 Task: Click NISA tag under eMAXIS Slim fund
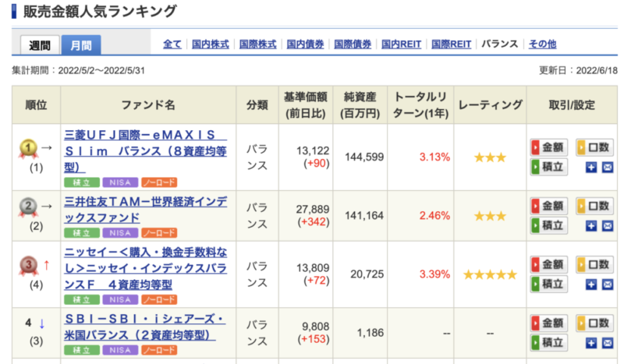(x=120, y=182)
